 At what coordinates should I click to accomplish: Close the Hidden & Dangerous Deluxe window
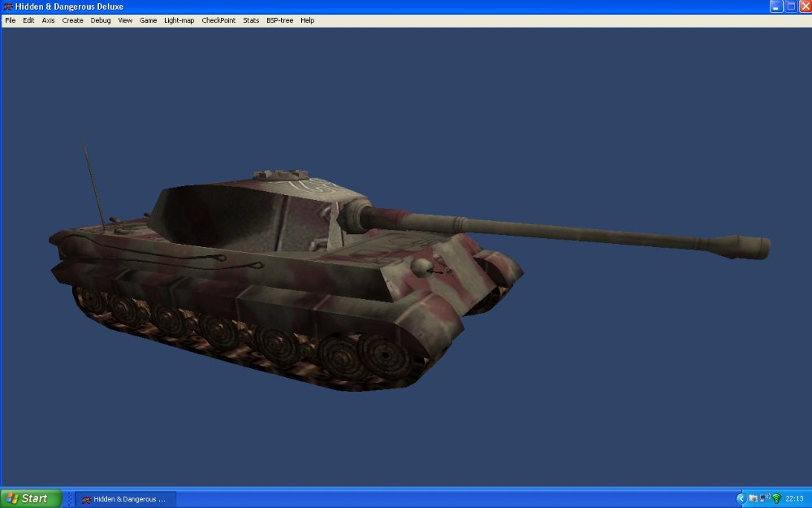[x=806, y=7]
